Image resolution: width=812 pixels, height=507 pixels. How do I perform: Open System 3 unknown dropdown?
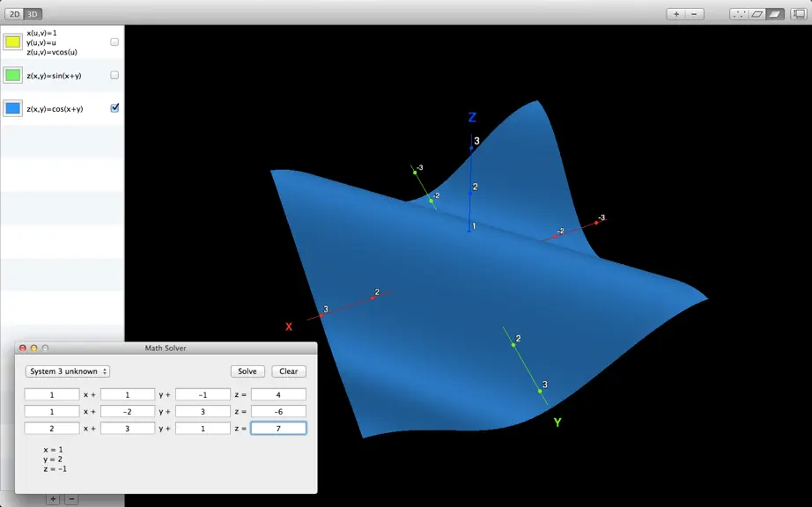[67, 371]
